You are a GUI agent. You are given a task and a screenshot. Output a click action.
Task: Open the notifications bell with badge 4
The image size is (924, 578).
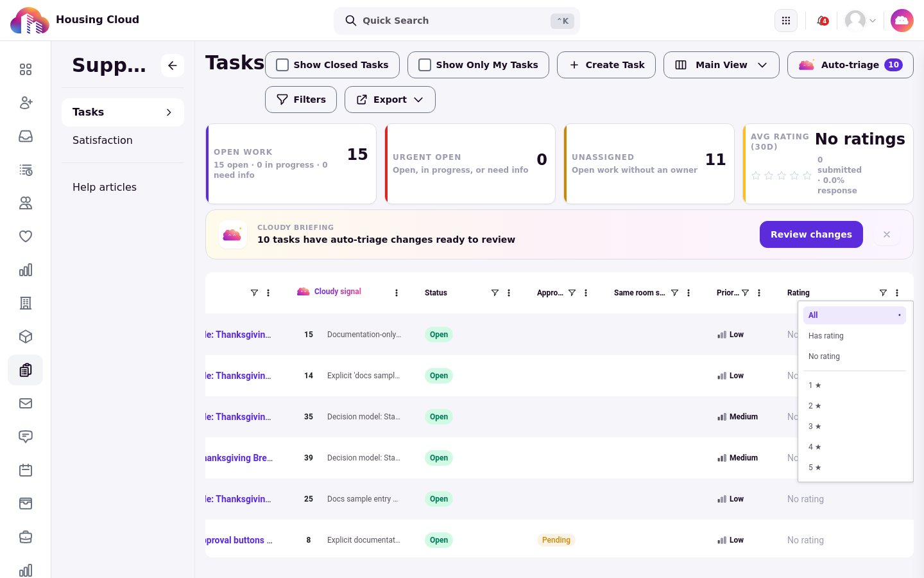pyautogui.click(x=822, y=21)
